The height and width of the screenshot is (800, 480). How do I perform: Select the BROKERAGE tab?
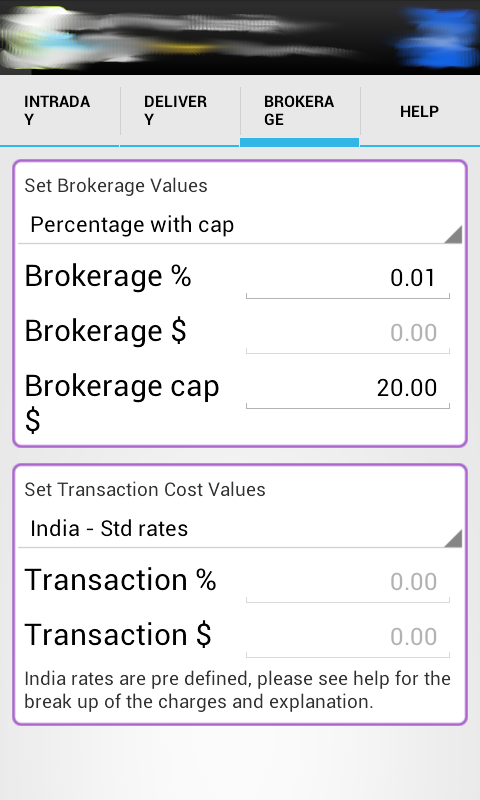pos(299,111)
